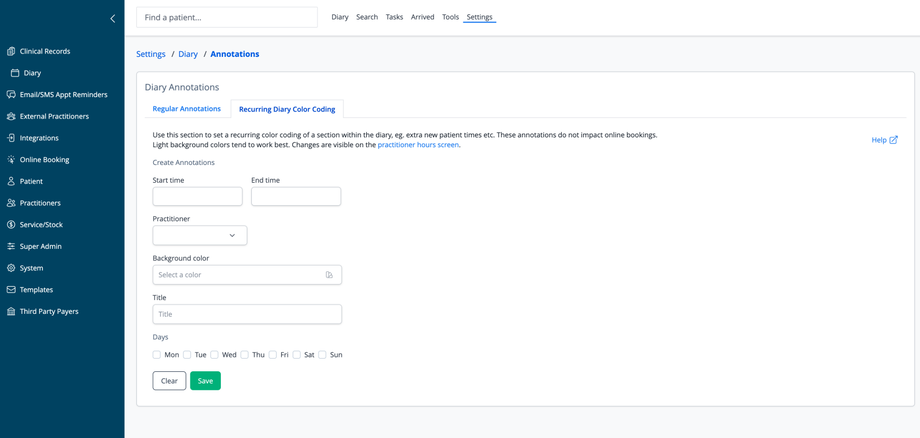This screenshot has height=438, width=920.
Task: Expand the Tools menu in top bar
Action: point(450,17)
